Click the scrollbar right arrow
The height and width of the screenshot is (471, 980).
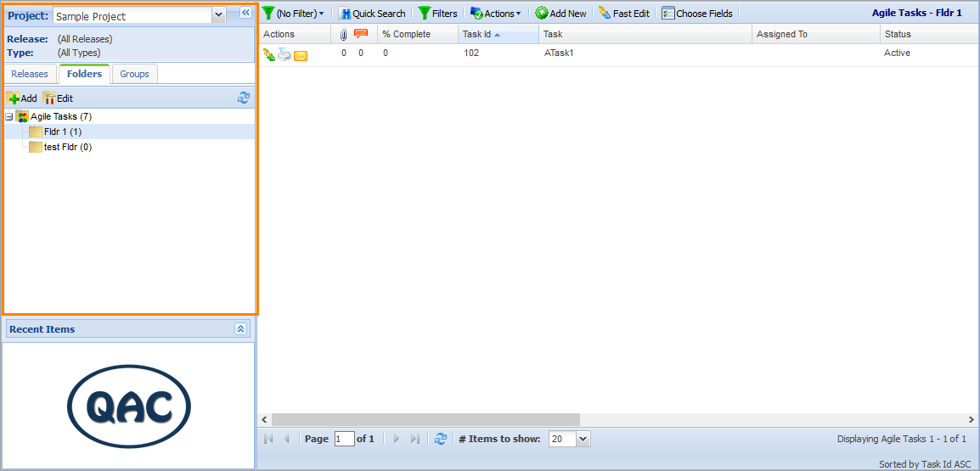point(972,420)
